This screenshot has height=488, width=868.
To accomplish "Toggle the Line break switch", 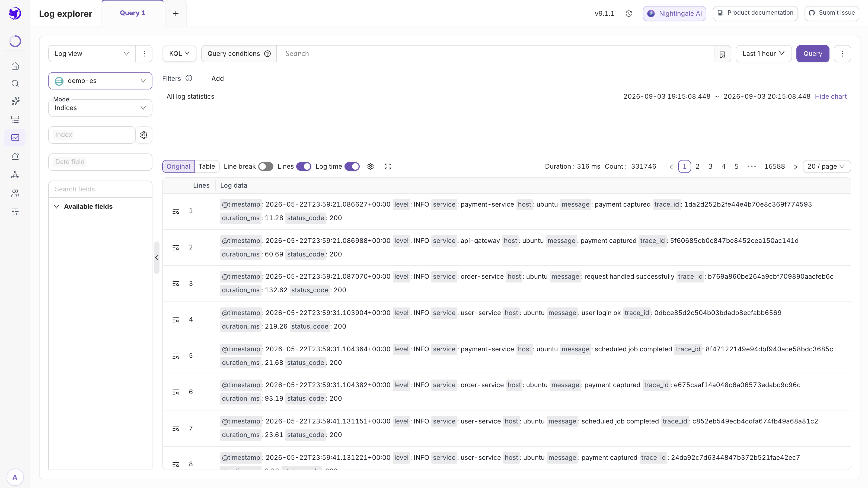I will point(266,166).
